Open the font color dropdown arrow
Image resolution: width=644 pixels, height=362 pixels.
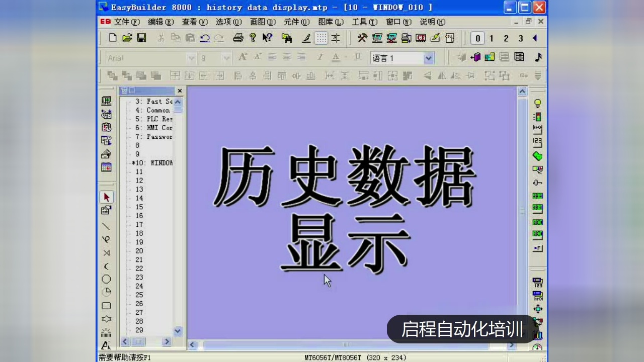[345, 57]
